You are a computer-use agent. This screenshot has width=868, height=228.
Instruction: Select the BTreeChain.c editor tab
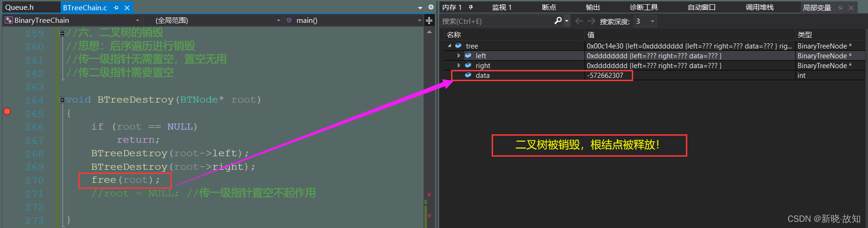pos(85,7)
